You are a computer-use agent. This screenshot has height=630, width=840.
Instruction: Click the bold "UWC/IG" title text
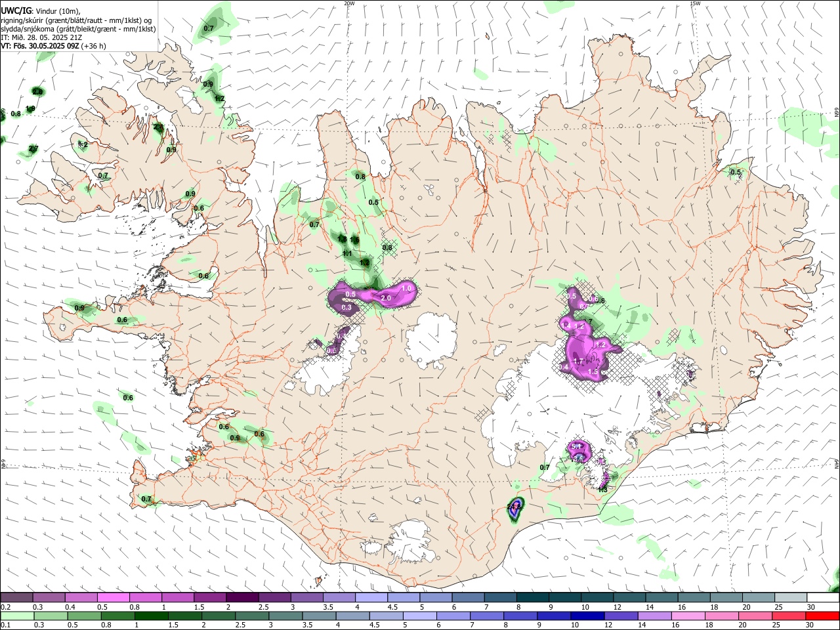click(16, 11)
